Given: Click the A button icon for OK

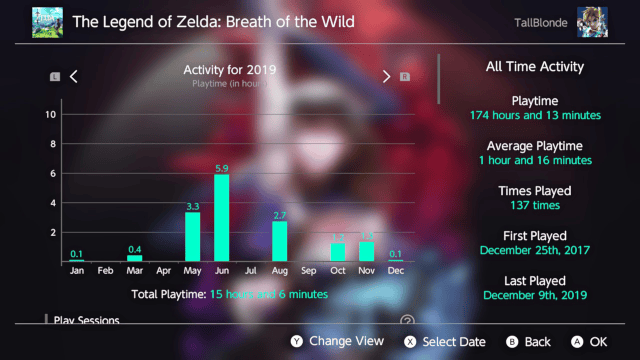Looking at the screenshot, I should click(x=577, y=342).
